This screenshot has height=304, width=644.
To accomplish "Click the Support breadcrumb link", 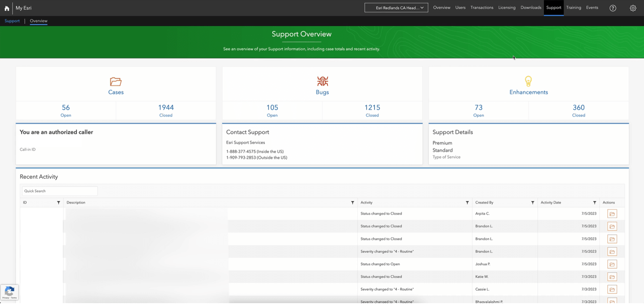I will pyautogui.click(x=12, y=21).
